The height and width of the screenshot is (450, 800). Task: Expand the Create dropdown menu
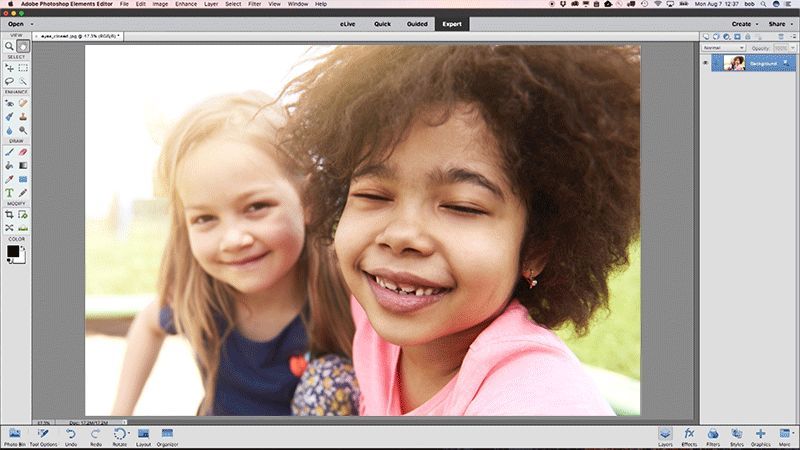[x=743, y=23]
